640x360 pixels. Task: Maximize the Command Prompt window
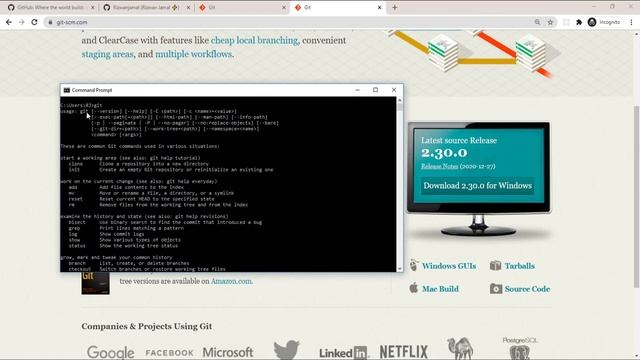click(376, 90)
